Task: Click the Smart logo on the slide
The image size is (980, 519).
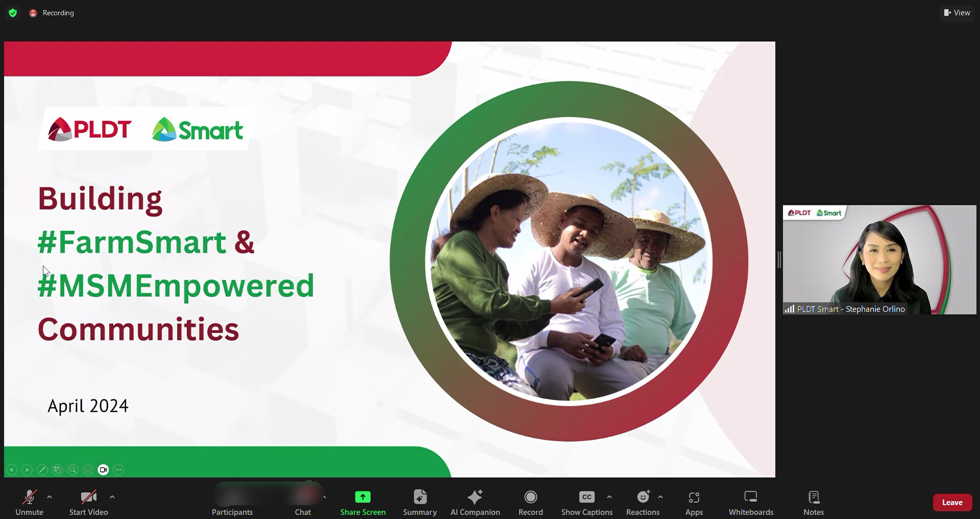Action: coord(198,129)
